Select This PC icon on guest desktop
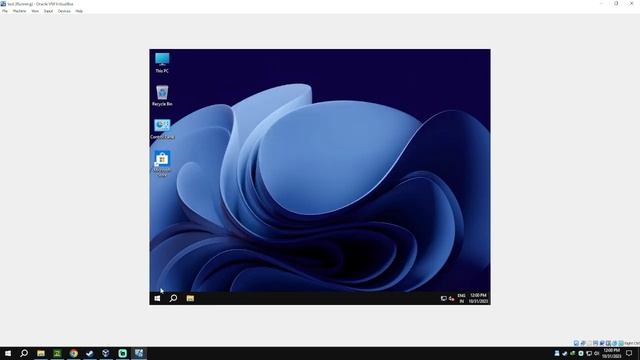 (x=162, y=62)
